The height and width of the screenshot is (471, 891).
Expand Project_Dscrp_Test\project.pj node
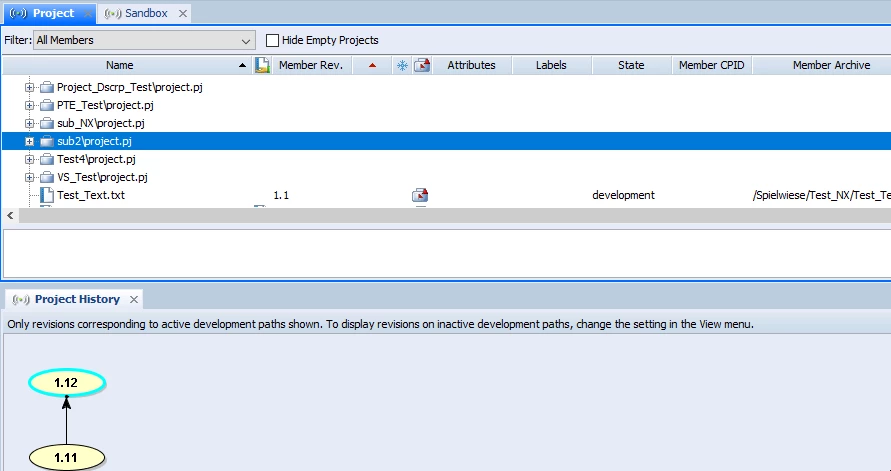click(30, 87)
